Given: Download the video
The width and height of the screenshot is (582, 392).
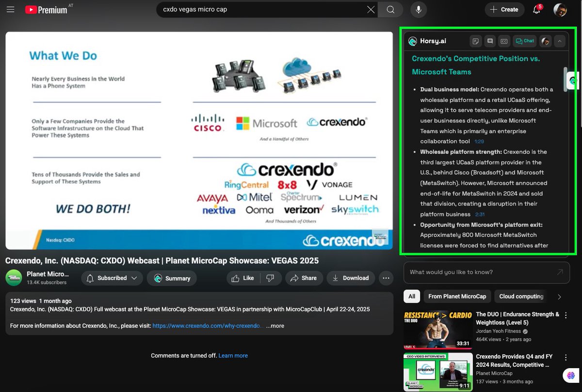Looking at the screenshot, I should [351, 278].
